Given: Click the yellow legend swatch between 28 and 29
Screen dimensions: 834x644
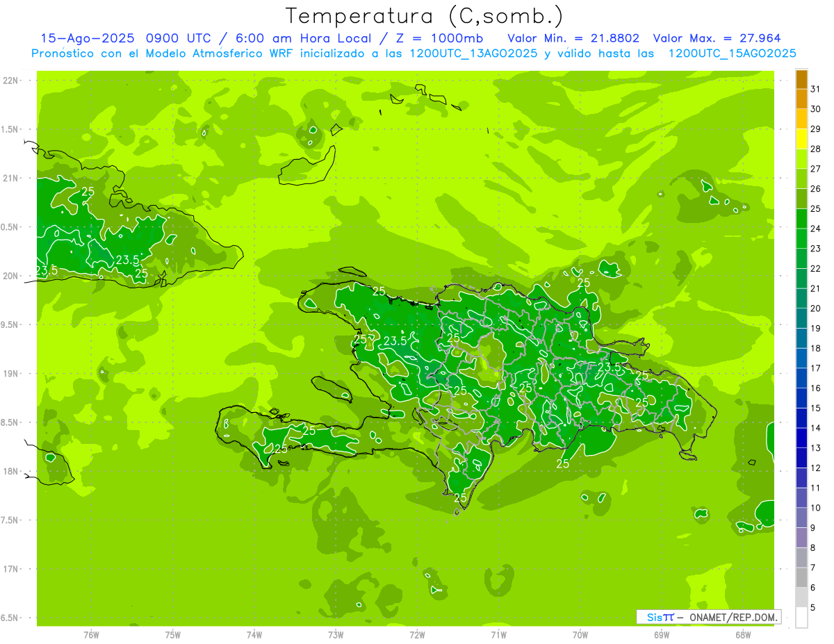Looking at the screenshot, I should [x=801, y=140].
